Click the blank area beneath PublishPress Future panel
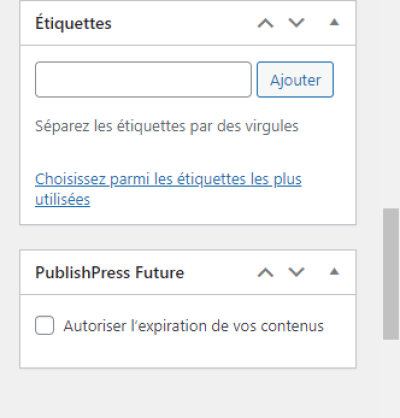The width and height of the screenshot is (400, 418). 188,393
